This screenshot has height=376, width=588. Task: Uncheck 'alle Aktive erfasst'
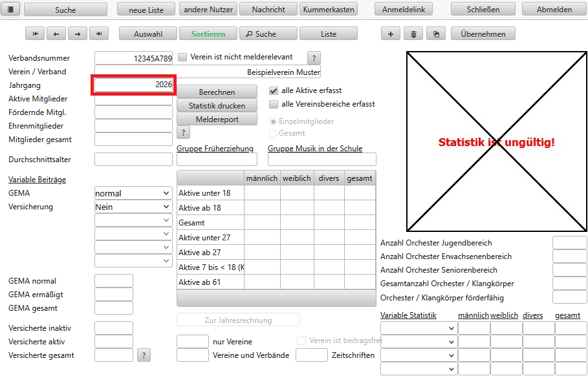tap(274, 91)
